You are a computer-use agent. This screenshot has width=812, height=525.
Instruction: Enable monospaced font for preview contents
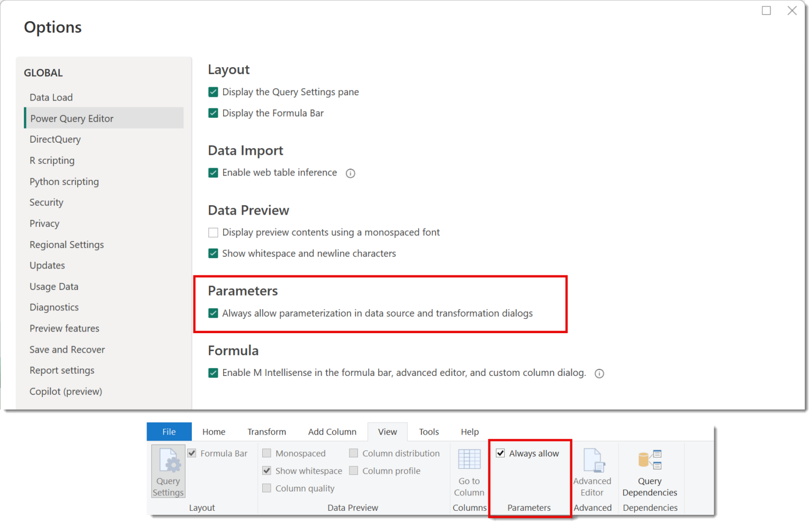(x=213, y=232)
